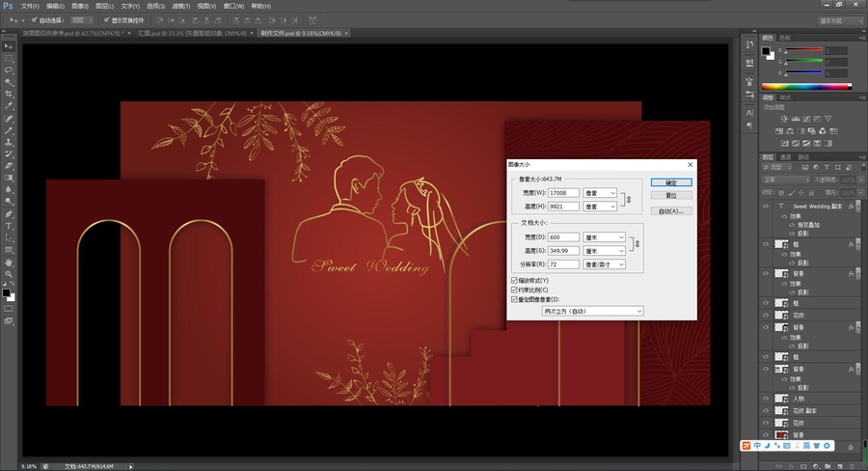Screen dimensions: 868x471
Task: Select the Horizontal Type tool
Action: (x=9, y=226)
